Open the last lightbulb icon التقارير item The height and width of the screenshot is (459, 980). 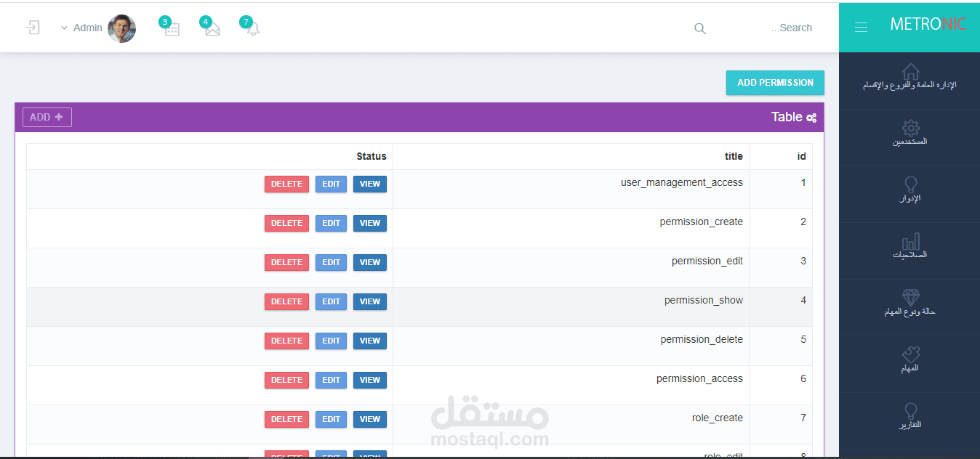[x=909, y=418]
